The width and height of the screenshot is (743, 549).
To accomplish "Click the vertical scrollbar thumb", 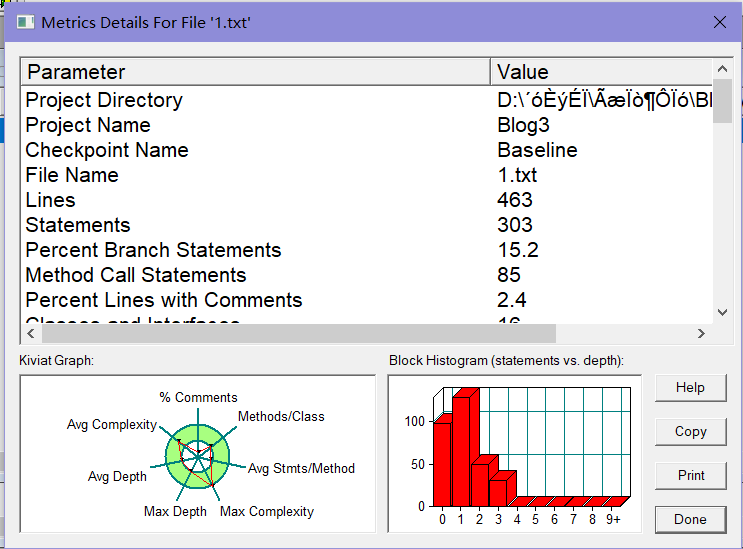I will 723,101.
